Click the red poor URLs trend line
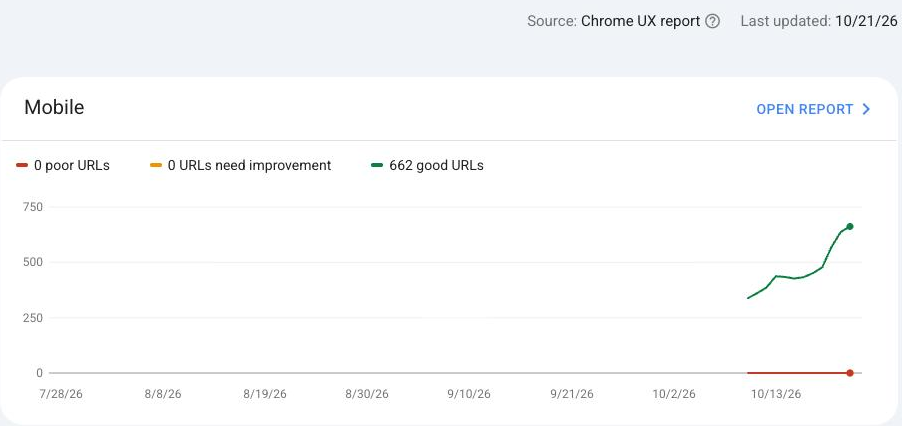The width and height of the screenshot is (902, 426). click(798, 373)
